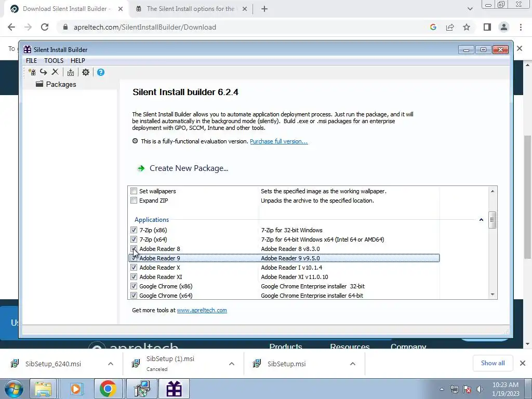
Task: Uncheck the Adobe Reader 8 checkbox
Action: [x=134, y=249]
